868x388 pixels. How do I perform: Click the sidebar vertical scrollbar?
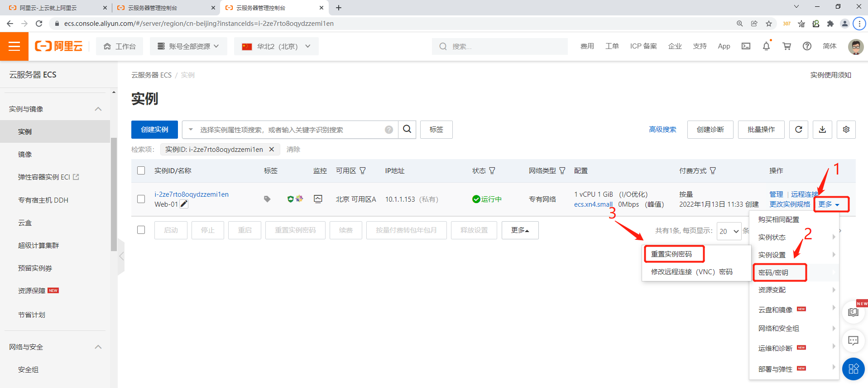tap(114, 194)
